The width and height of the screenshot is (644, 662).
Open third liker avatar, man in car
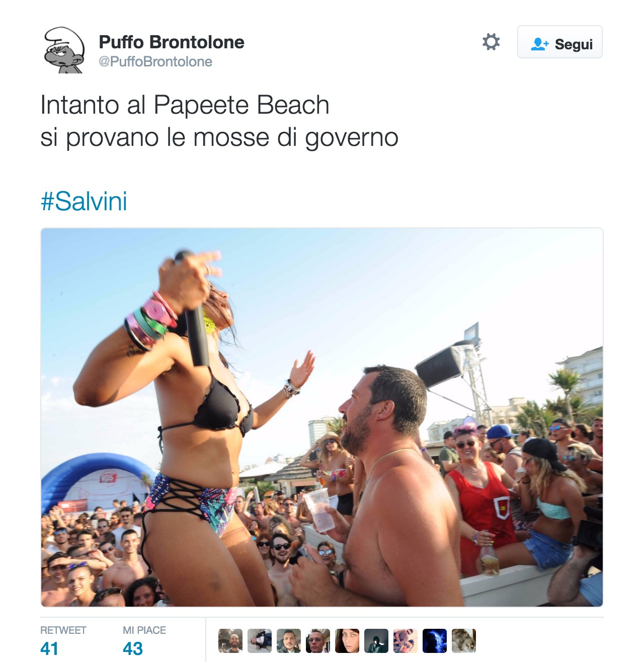pyautogui.click(x=289, y=641)
